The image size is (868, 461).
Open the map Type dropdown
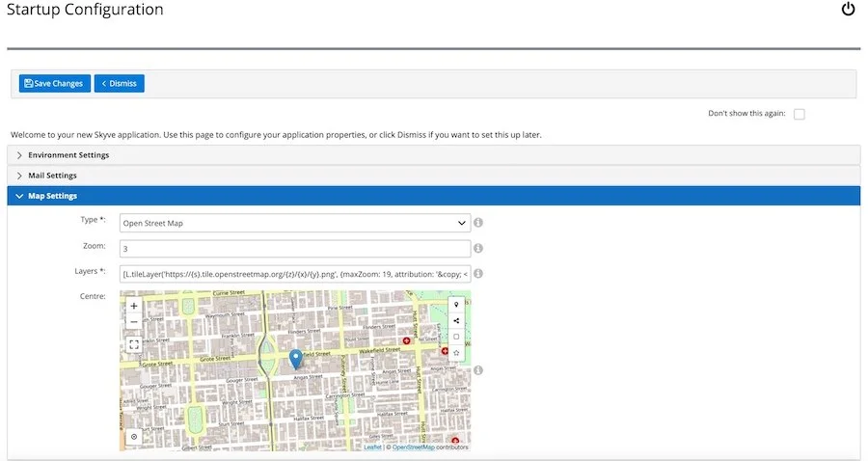[x=295, y=223]
